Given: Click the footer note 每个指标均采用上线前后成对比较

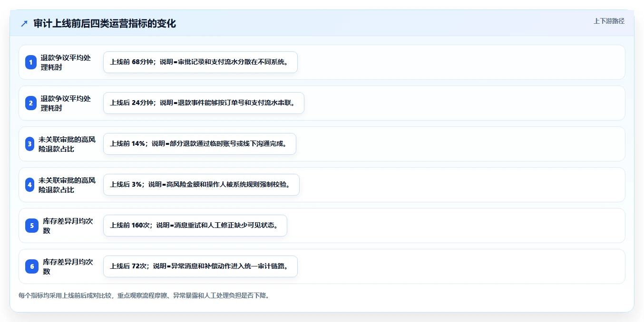Looking at the screenshot, I should point(66,295).
